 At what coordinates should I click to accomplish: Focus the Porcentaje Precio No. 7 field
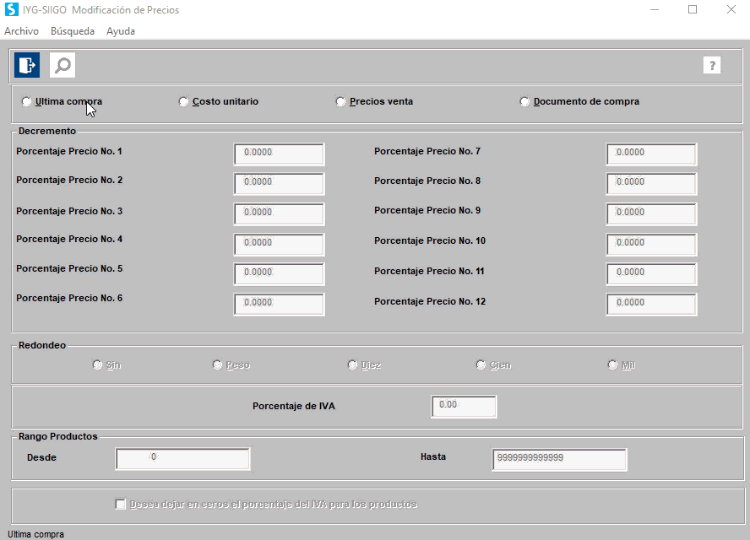click(x=651, y=154)
